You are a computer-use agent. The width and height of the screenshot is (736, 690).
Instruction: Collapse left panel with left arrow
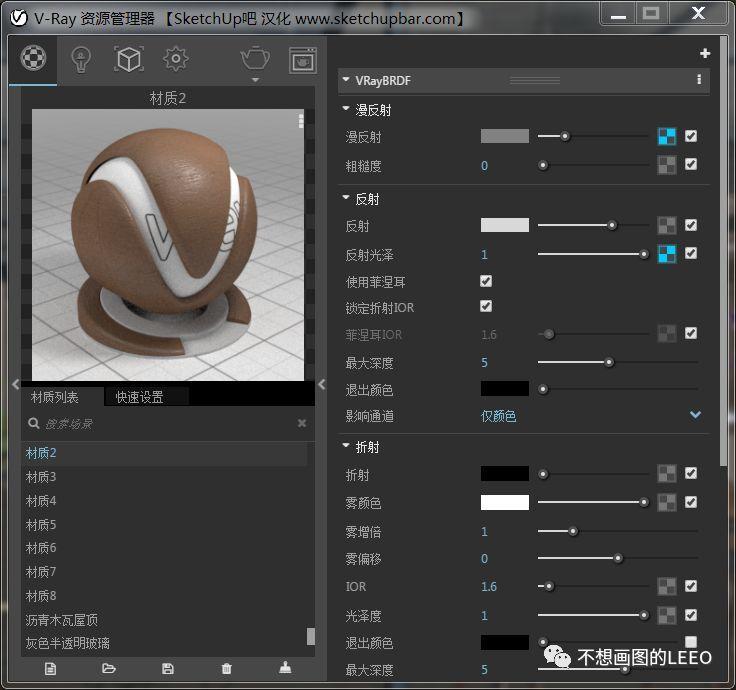[15, 384]
